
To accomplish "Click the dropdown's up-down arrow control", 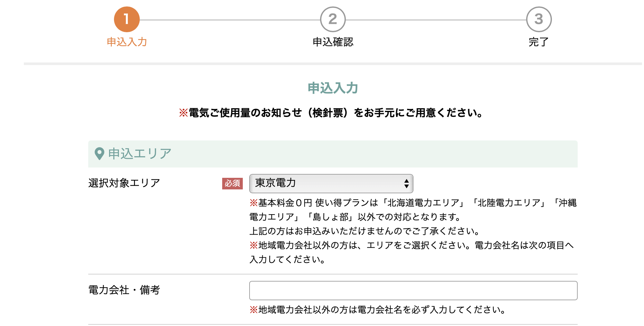I will 406,183.
